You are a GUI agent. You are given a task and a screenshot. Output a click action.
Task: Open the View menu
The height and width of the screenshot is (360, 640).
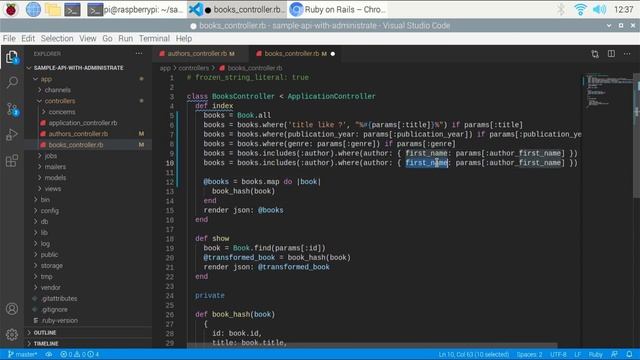click(x=88, y=38)
